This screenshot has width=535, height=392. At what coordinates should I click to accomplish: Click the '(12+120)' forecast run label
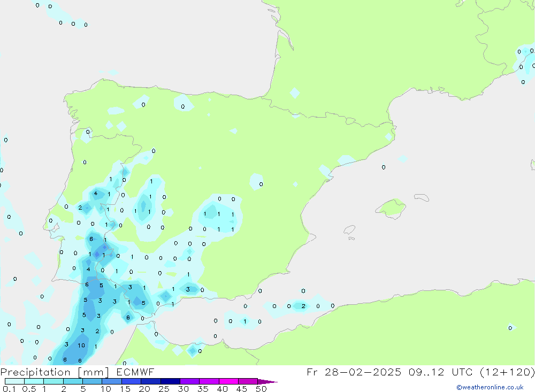508,372
